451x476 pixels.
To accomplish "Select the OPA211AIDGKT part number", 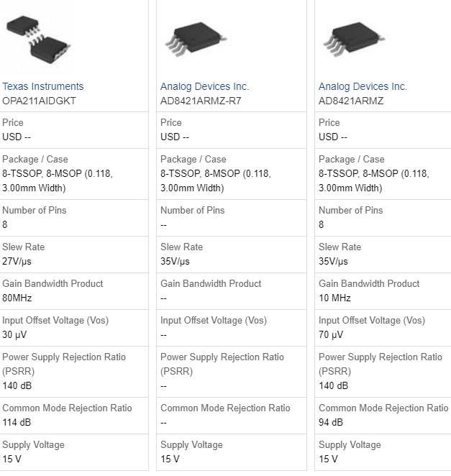I will [39, 101].
